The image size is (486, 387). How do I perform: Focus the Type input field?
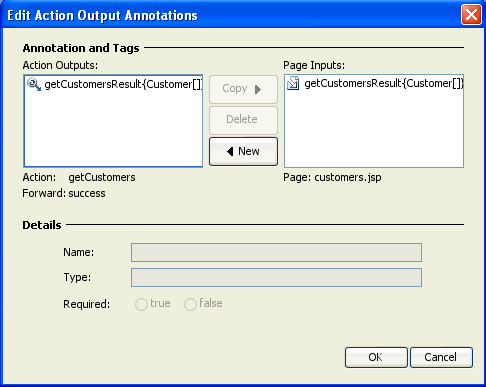click(x=276, y=277)
